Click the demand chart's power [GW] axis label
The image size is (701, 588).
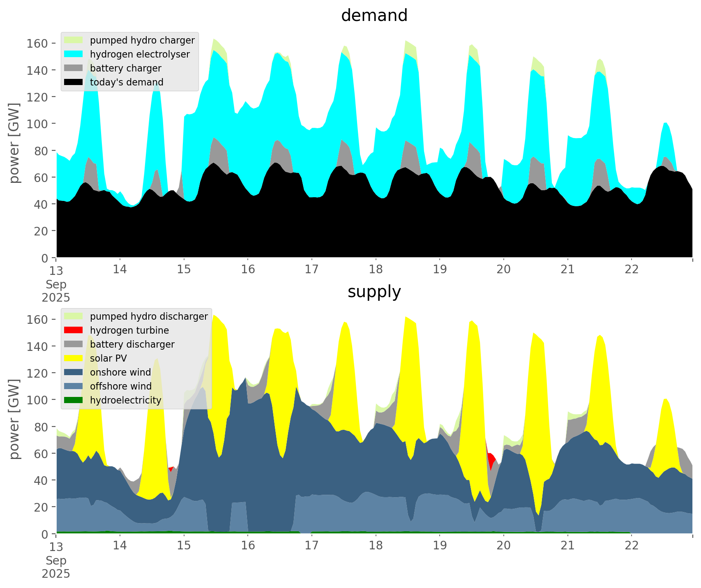click(x=14, y=143)
